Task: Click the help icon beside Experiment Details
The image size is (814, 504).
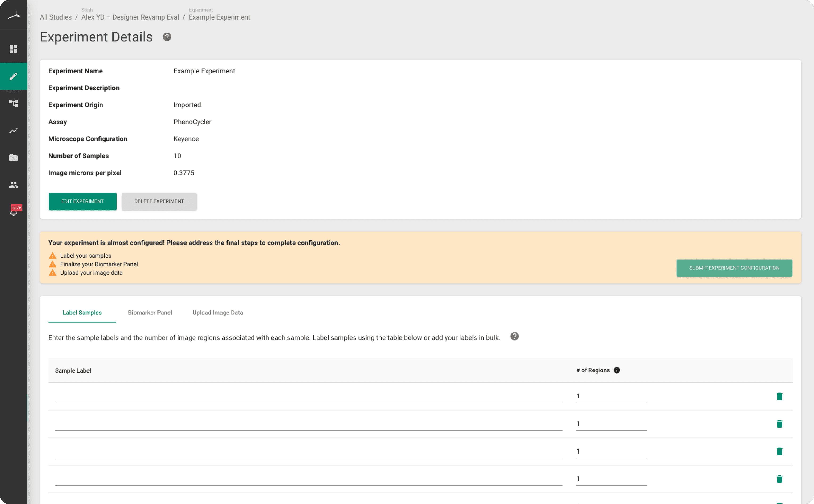Action: (167, 37)
